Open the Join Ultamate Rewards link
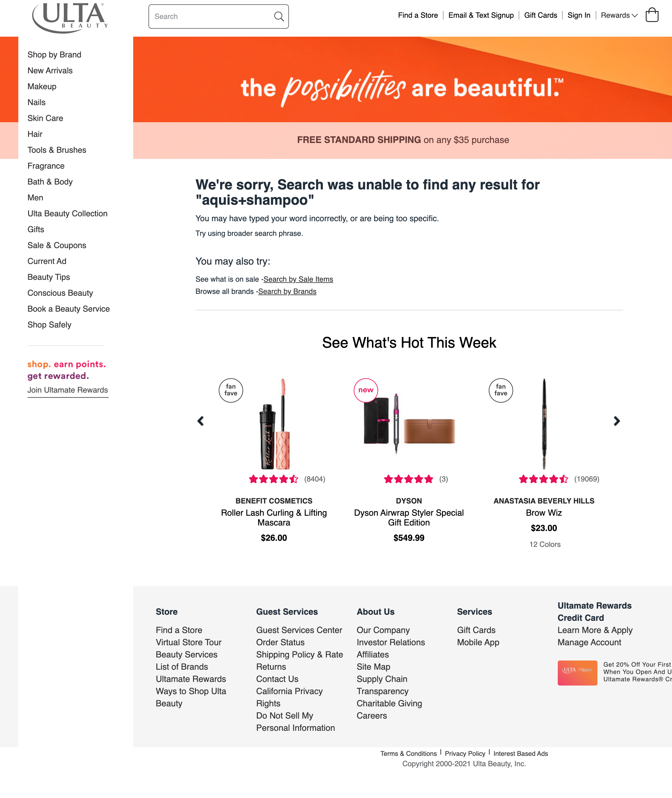Screen dimensions: 672x798 68,390
